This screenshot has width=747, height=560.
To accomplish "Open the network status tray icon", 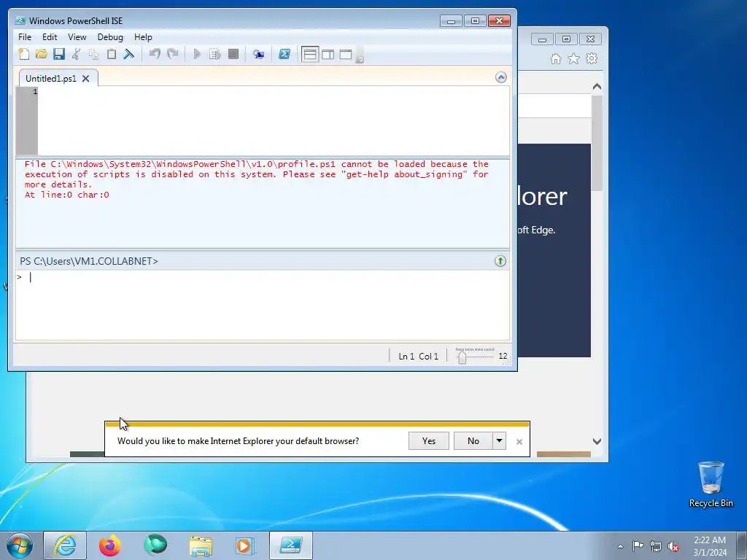I will click(x=656, y=546).
